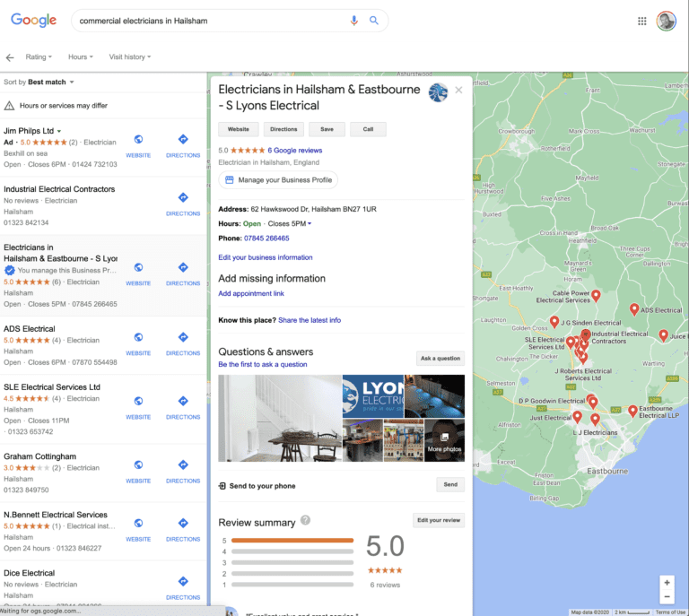Zoom out on the map
Image resolution: width=689 pixels, height=616 pixels.
pos(667,596)
